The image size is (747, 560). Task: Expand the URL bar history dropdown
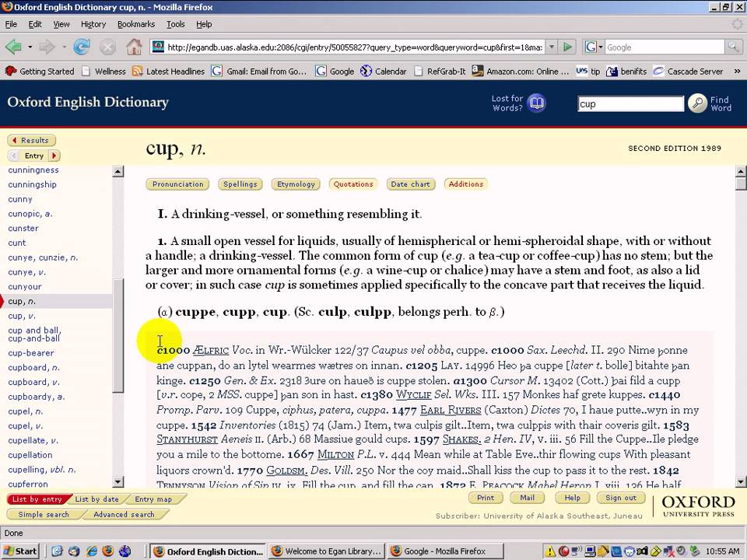551,47
